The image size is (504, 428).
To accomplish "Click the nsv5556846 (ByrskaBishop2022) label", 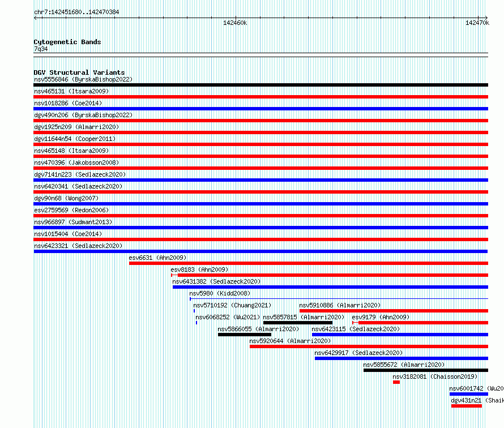I will (83, 79).
